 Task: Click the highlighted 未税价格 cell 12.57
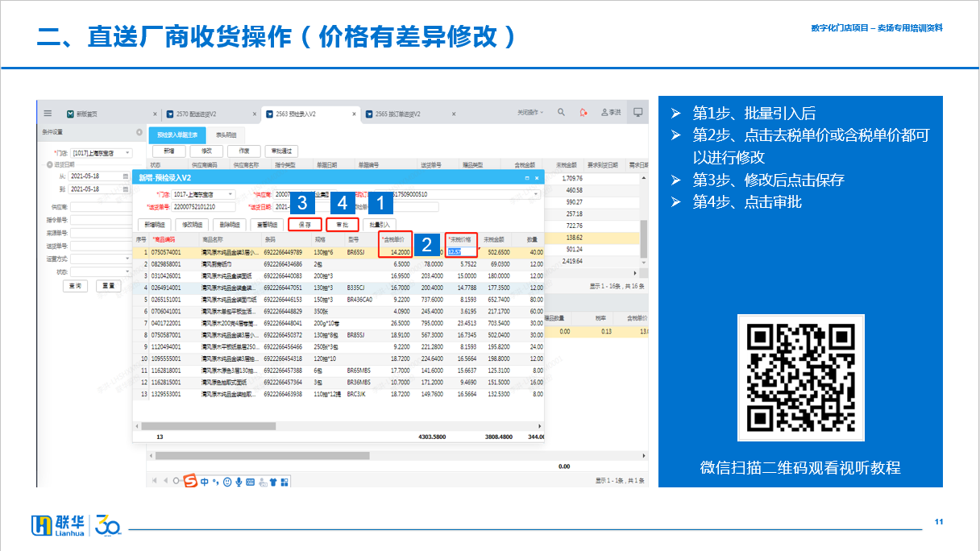coord(463,251)
